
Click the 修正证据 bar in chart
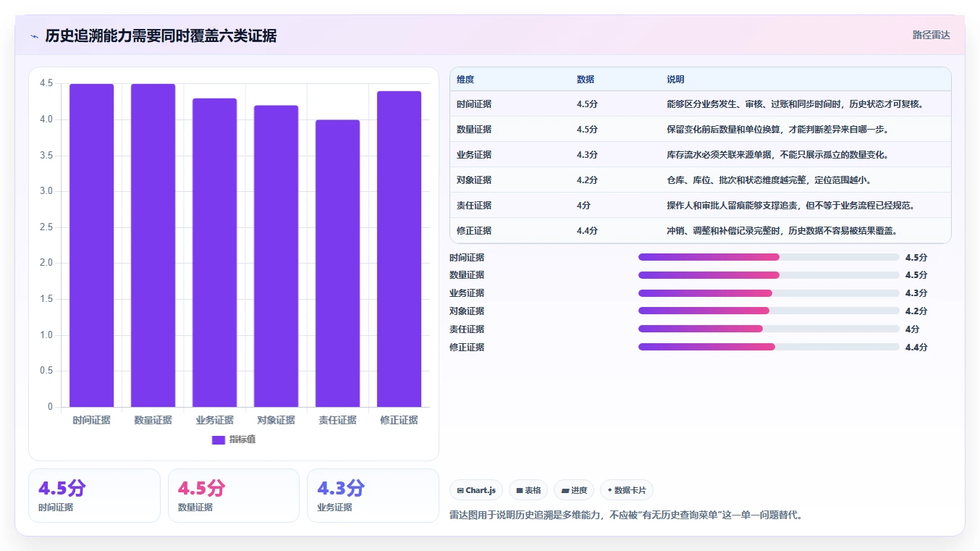point(399,249)
